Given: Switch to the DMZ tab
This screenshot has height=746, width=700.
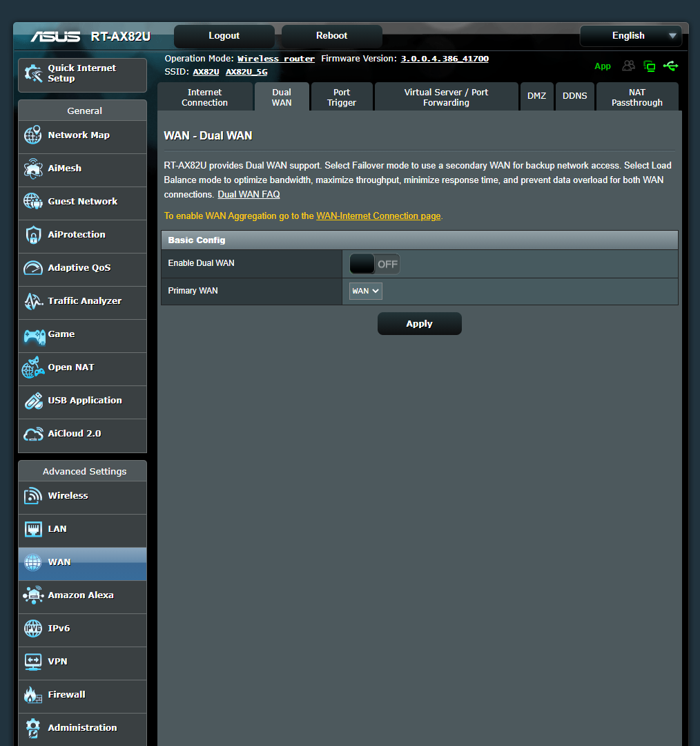Looking at the screenshot, I should 536,96.
